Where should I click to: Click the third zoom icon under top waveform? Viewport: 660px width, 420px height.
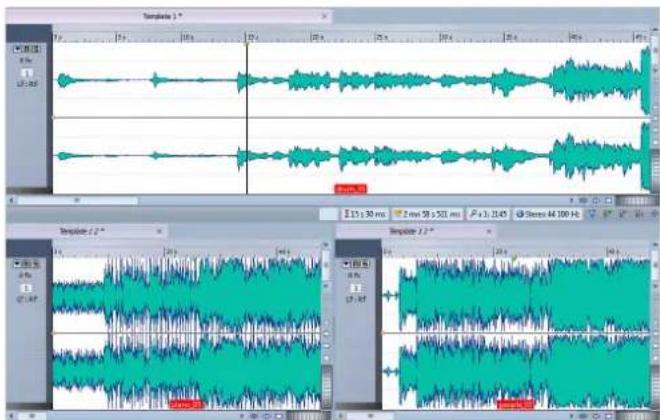[608, 201]
